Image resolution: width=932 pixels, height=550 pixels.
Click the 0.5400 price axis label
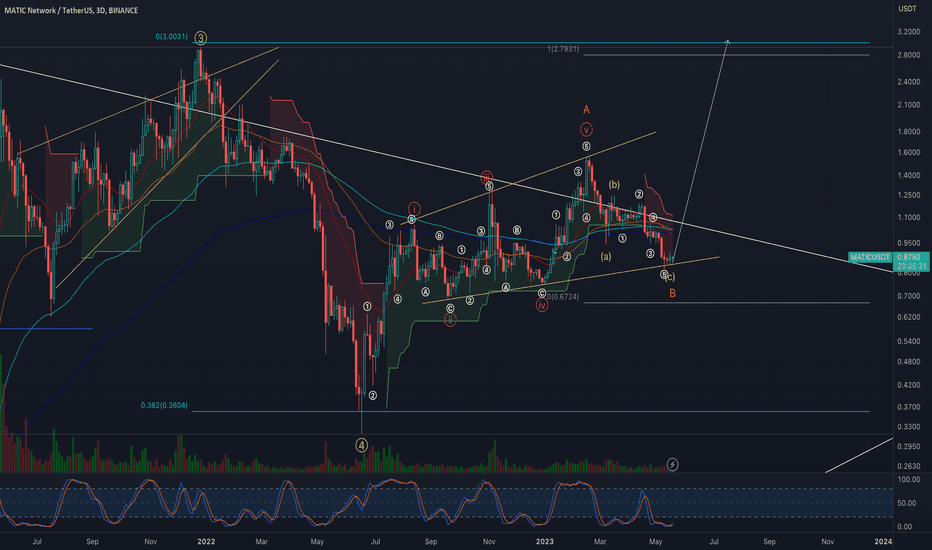909,341
